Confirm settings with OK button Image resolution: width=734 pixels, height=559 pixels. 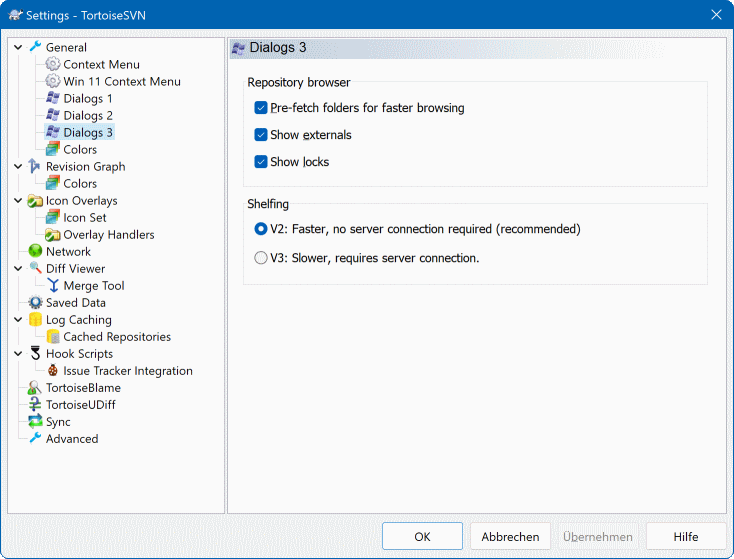coord(422,537)
